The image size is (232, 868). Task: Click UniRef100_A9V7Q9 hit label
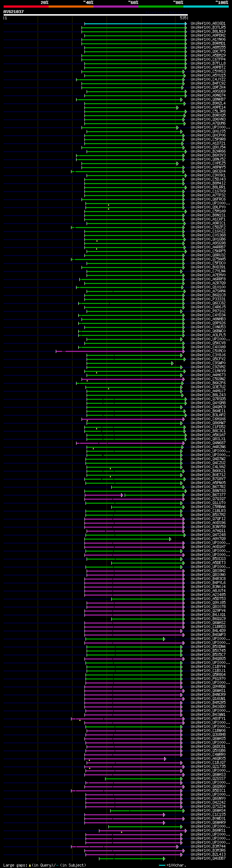(208, 539)
